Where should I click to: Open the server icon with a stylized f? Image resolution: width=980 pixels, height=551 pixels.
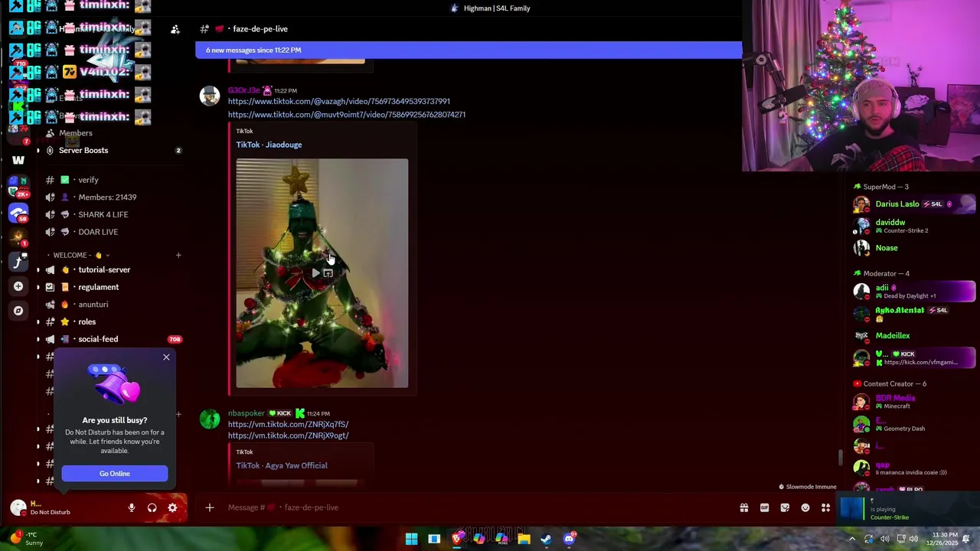[x=18, y=262]
